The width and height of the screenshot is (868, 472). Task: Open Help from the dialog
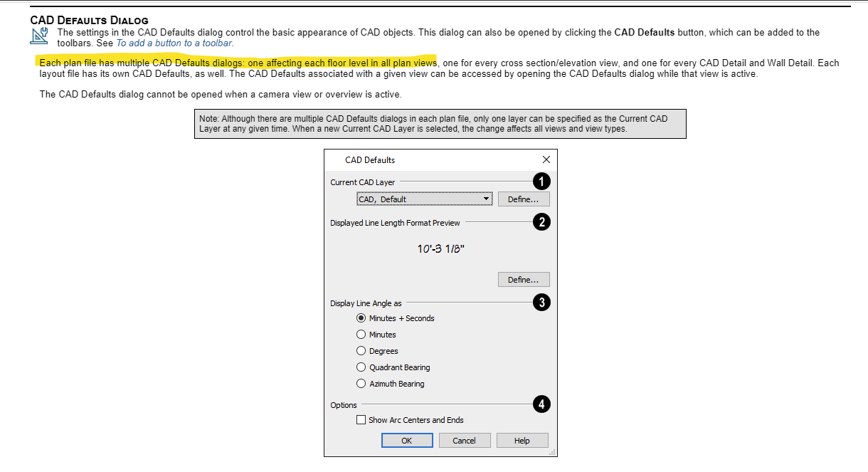[x=522, y=441]
